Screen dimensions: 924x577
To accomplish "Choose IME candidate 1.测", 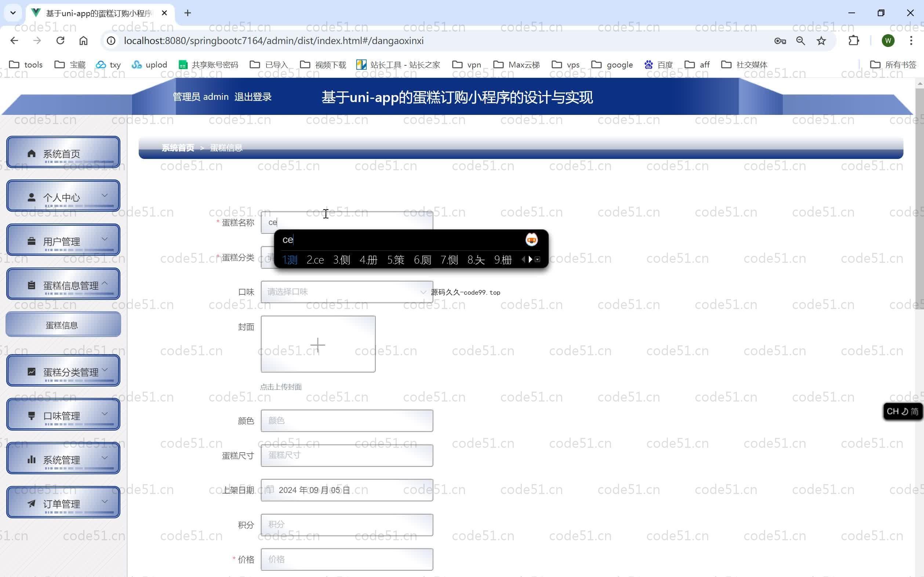I will (x=290, y=260).
